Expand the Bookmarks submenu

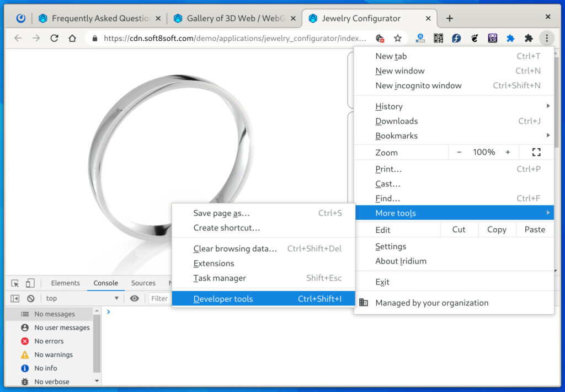[x=454, y=136]
